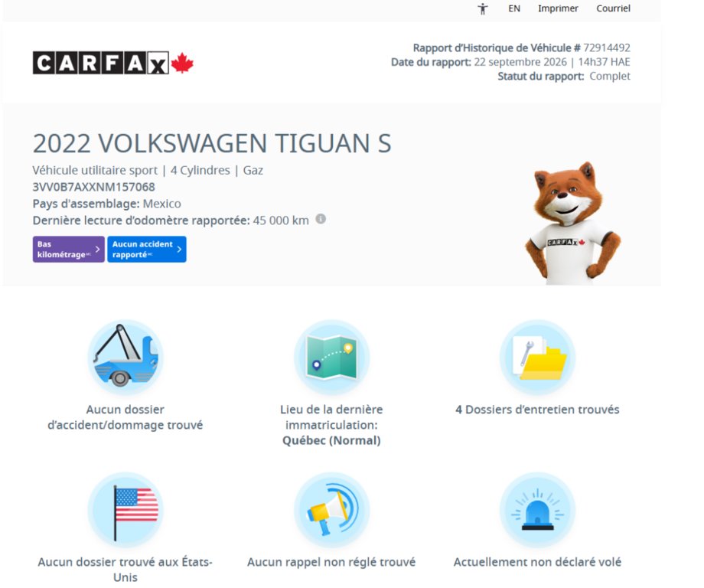The image size is (704, 588).
Task: Click "Aucun dossier d'accident/dommage trouvé" text
Action: point(125,417)
